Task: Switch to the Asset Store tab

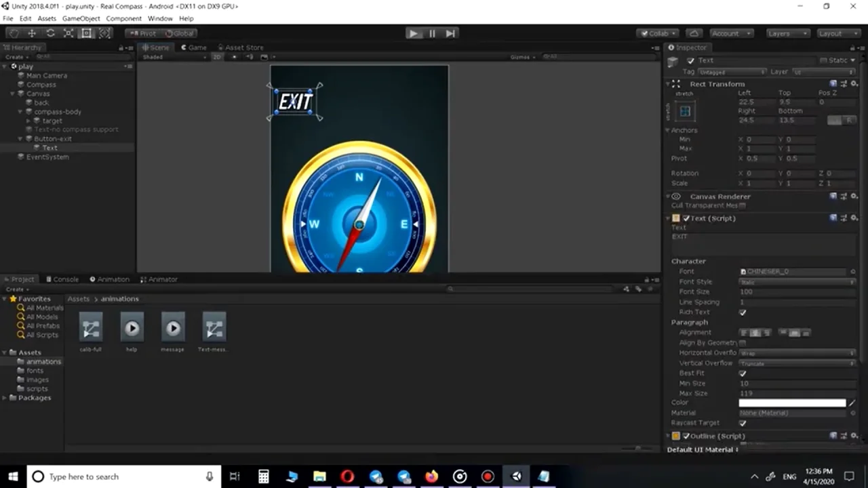Action: tap(239, 47)
